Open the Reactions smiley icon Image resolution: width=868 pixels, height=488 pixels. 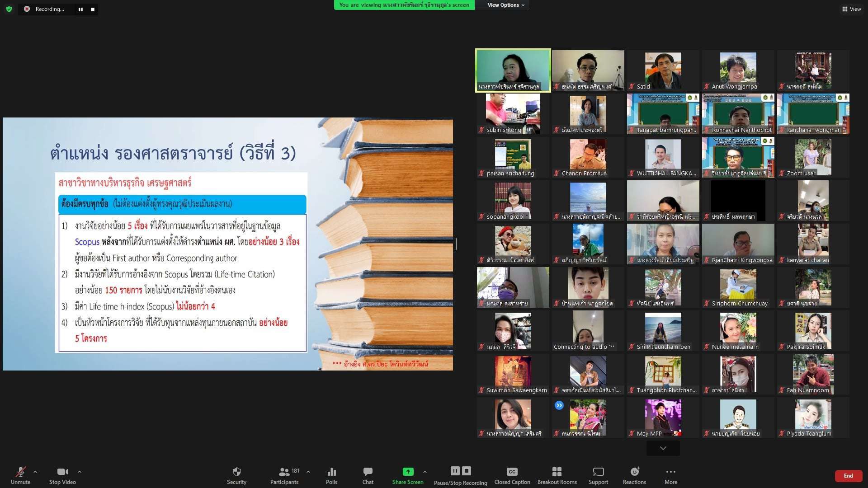pos(634,472)
